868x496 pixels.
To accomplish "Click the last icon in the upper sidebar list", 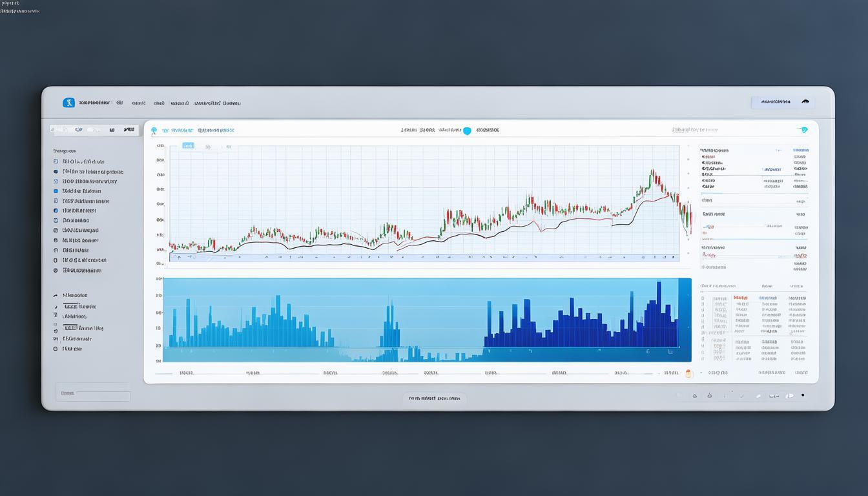I will [56, 271].
